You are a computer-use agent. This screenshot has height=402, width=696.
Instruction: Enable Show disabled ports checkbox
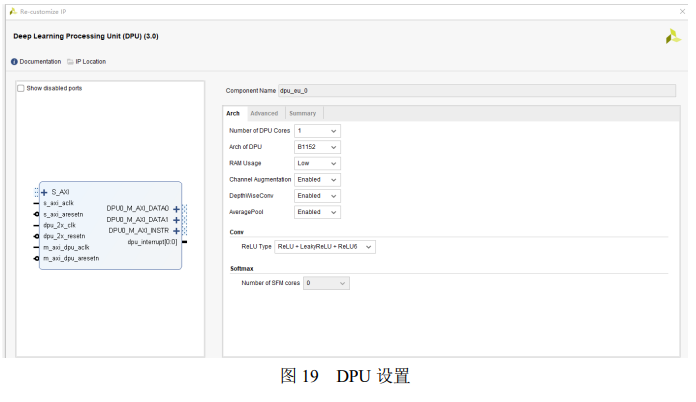tap(20, 88)
